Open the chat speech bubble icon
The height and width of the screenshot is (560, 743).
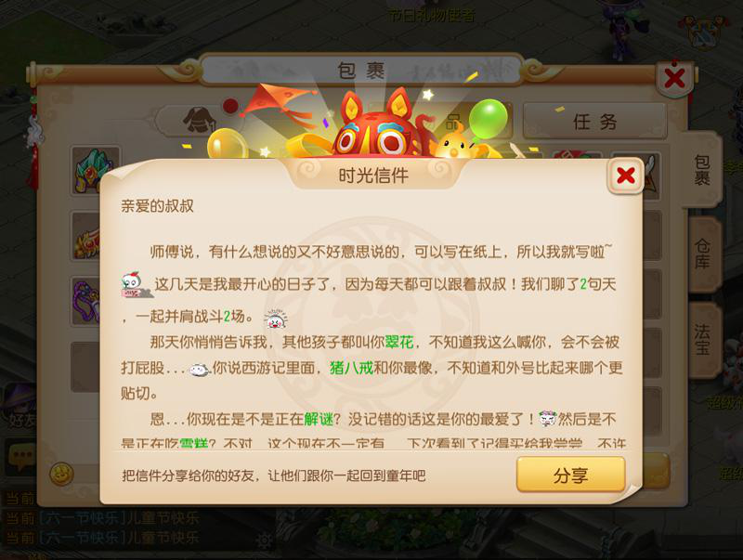click(x=20, y=457)
